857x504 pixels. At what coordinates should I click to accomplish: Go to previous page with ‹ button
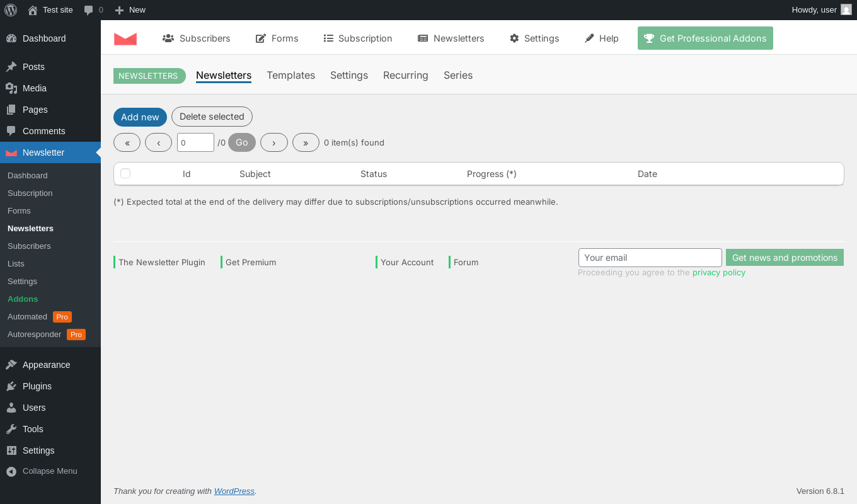click(x=158, y=142)
